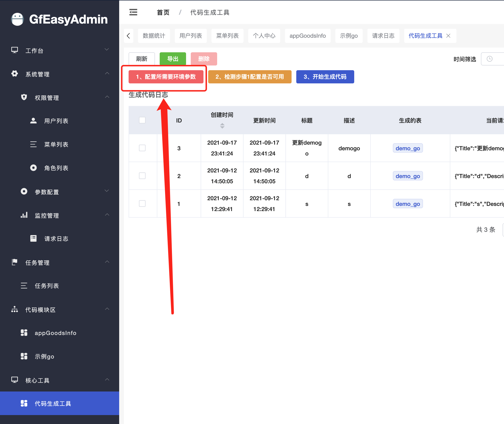The image size is (504, 424).
Task: Collapse the 任务管理 menu chevron
Action: click(x=107, y=262)
